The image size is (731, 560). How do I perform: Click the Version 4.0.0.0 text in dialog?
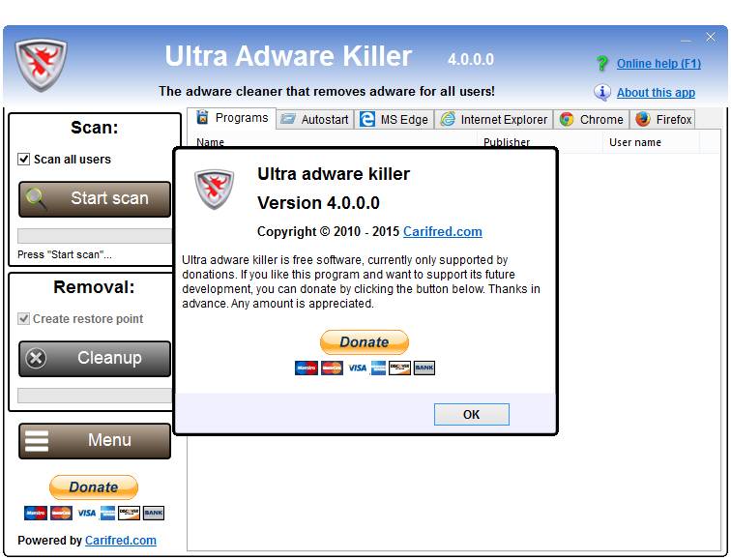(x=318, y=203)
